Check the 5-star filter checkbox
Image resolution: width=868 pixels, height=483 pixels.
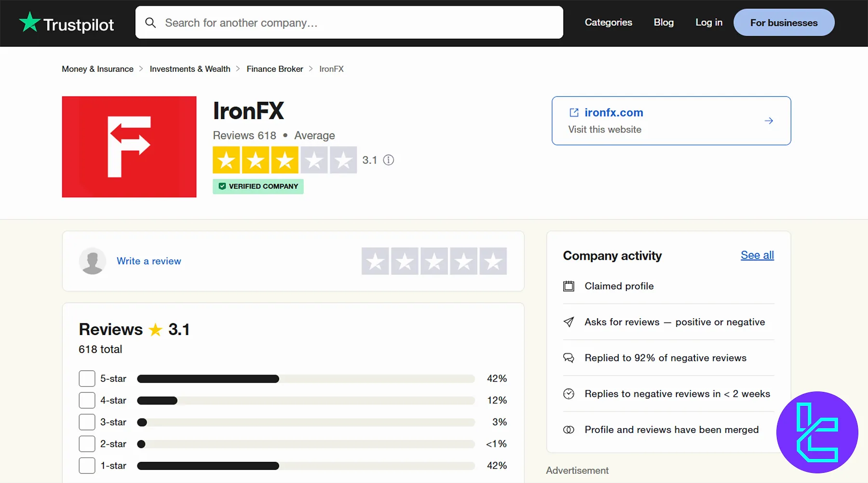87,378
